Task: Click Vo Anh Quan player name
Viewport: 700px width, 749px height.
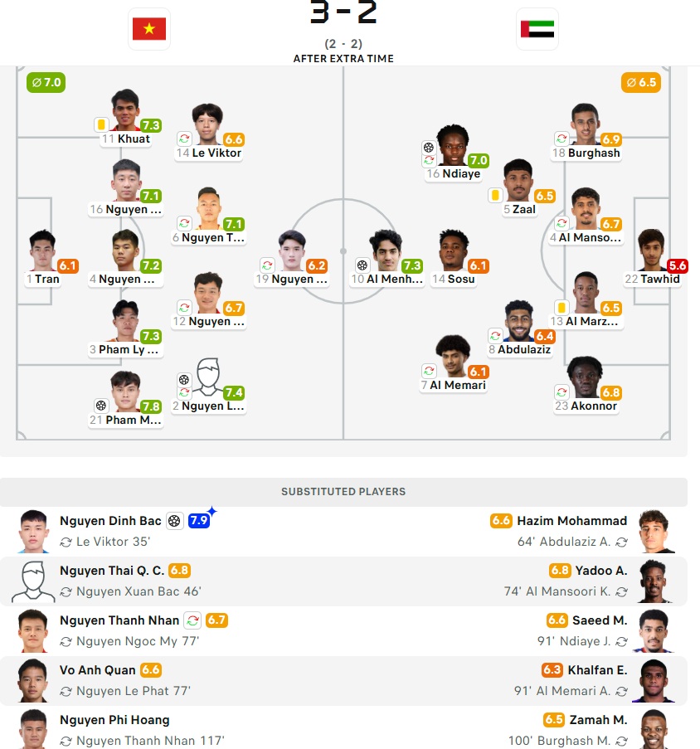Action: coord(97,670)
